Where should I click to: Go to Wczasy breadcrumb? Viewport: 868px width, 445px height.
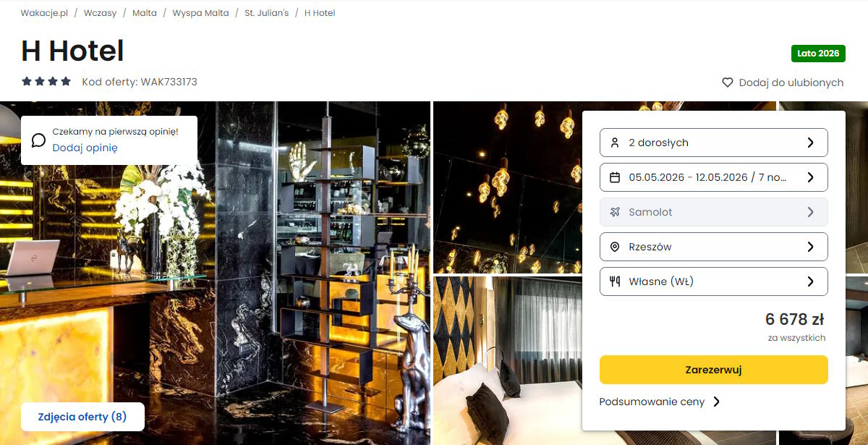click(100, 13)
